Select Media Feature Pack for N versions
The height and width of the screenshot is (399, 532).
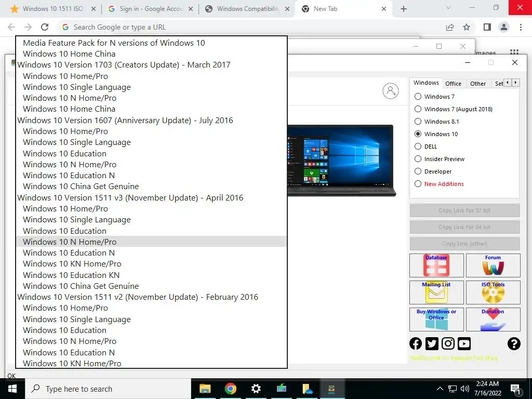(114, 43)
